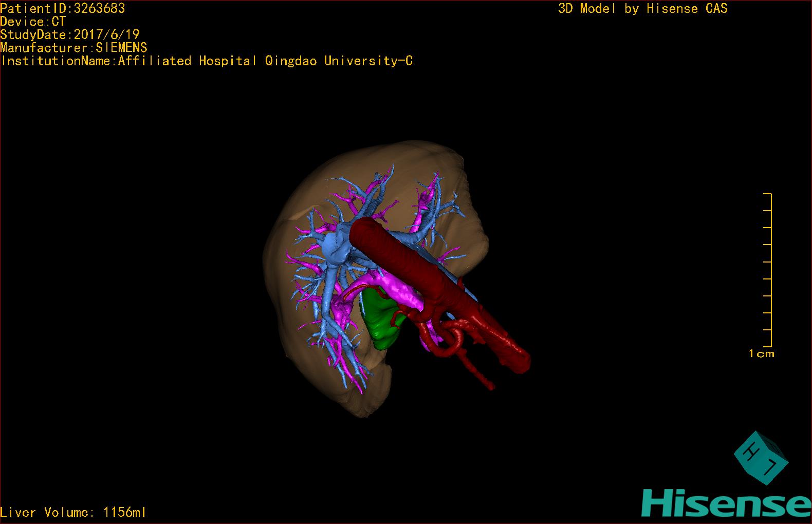
Task: Click the 3D Model by Hisense CAS title
Action: click(643, 9)
